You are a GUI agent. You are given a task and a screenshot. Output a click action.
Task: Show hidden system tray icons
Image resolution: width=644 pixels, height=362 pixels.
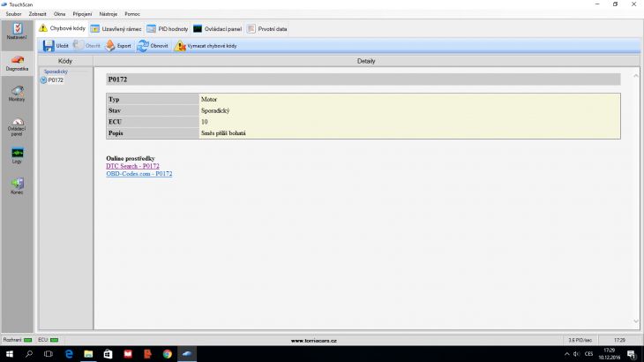(566, 354)
